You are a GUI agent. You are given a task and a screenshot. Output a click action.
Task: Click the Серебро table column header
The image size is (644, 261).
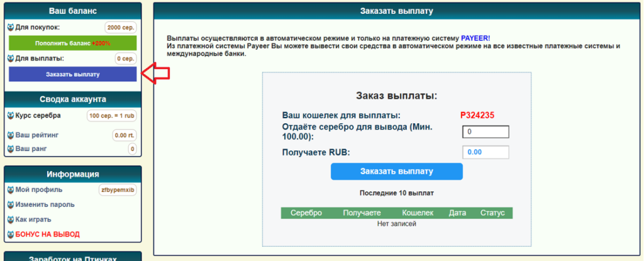click(x=306, y=213)
